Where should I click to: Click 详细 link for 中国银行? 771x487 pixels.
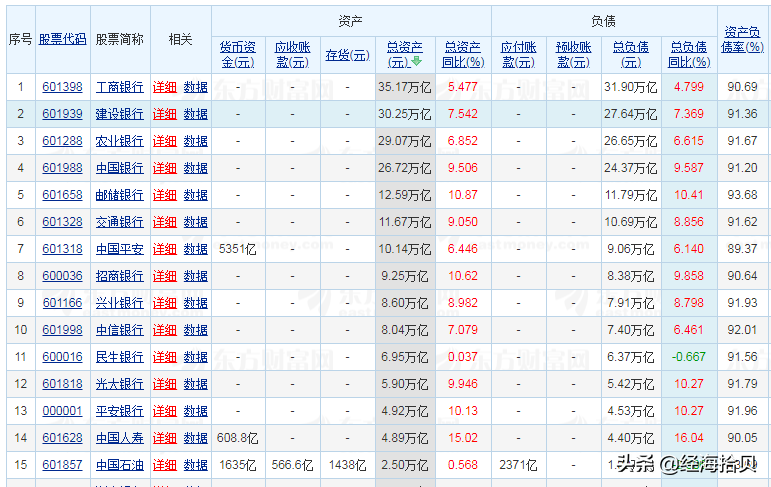tap(165, 168)
